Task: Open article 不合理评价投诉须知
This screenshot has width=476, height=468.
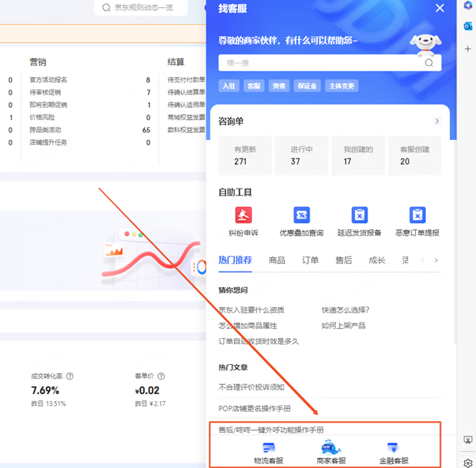Action: (251, 387)
